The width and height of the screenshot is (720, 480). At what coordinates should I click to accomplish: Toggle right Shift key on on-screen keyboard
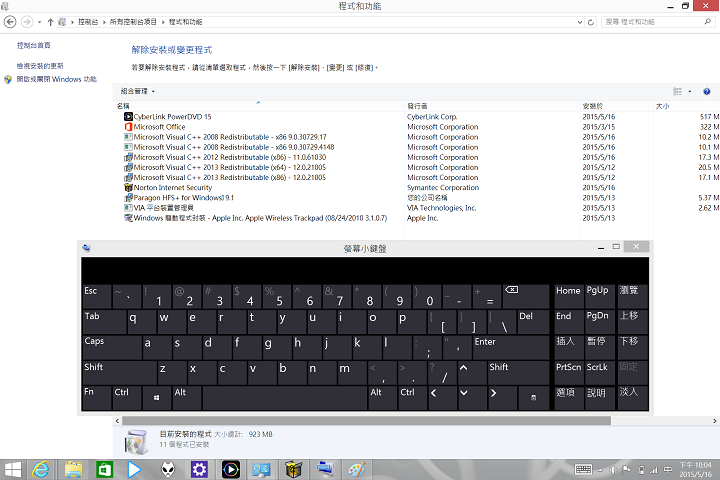[518, 373]
